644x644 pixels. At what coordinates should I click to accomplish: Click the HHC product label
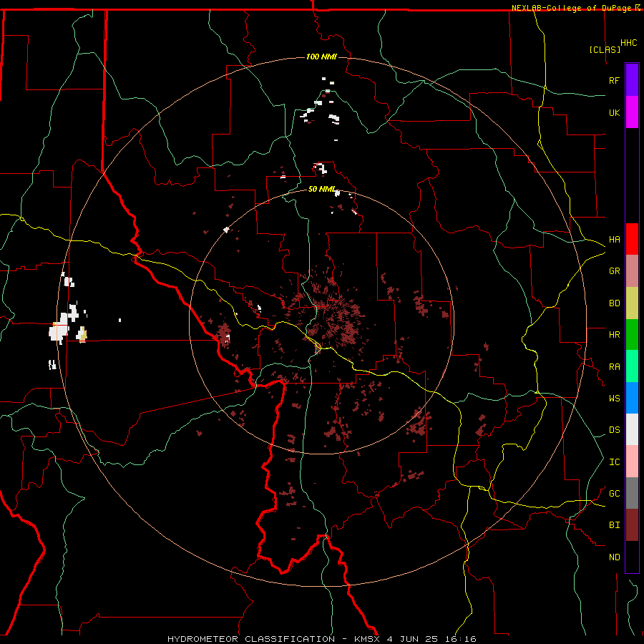tap(628, 43)
